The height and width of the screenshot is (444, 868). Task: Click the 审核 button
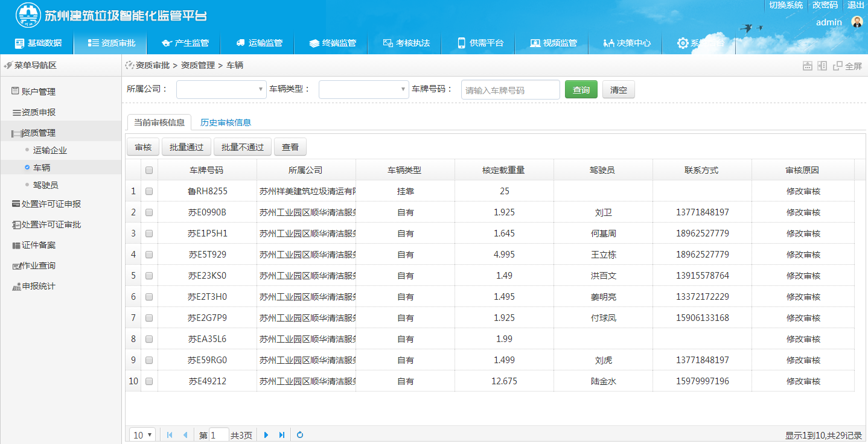coord(143,147)
